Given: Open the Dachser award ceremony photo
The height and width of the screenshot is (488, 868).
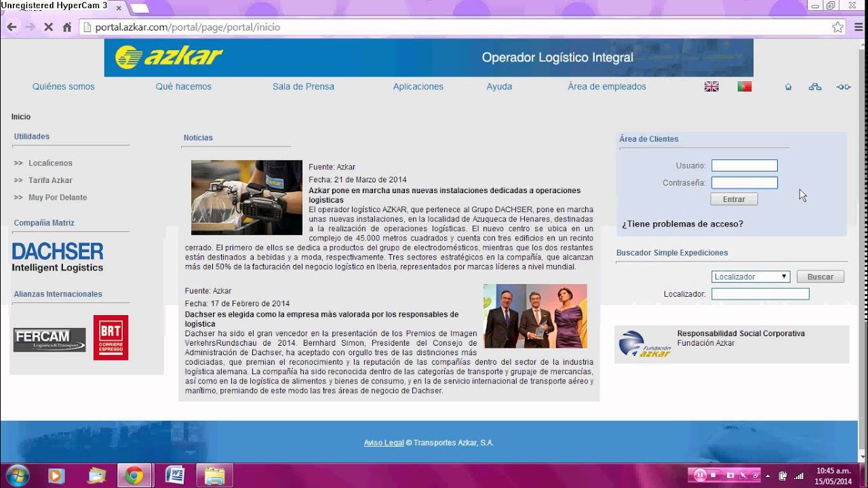Looking at the screenshot, I should [535, 316].
